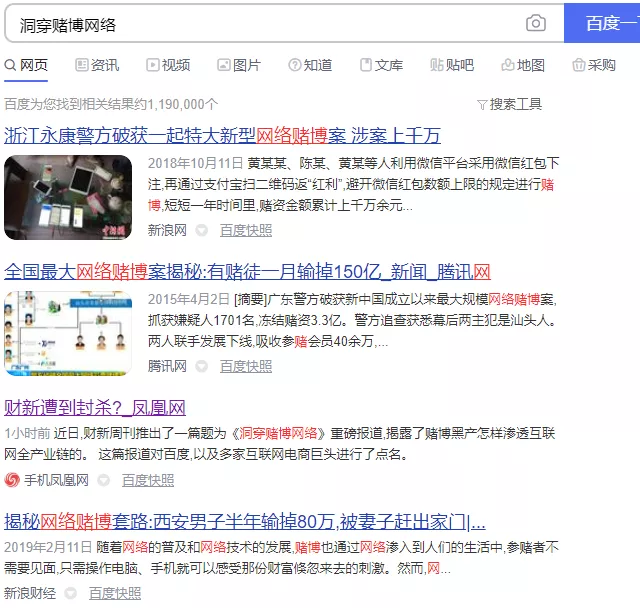This screenshot has width=640, height=608.
Task: Open the 视频 tab
Action: pos(168,65)
